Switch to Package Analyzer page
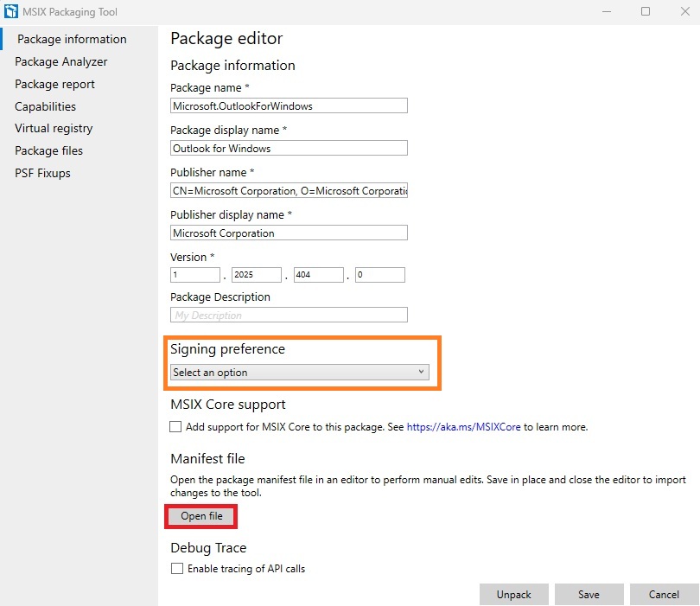 (x=60, y=61)
